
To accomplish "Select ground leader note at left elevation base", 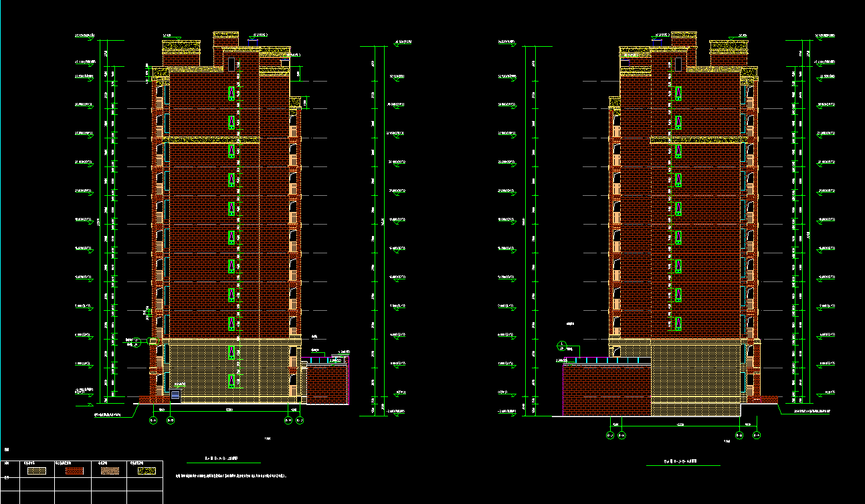I will [107, 414].
